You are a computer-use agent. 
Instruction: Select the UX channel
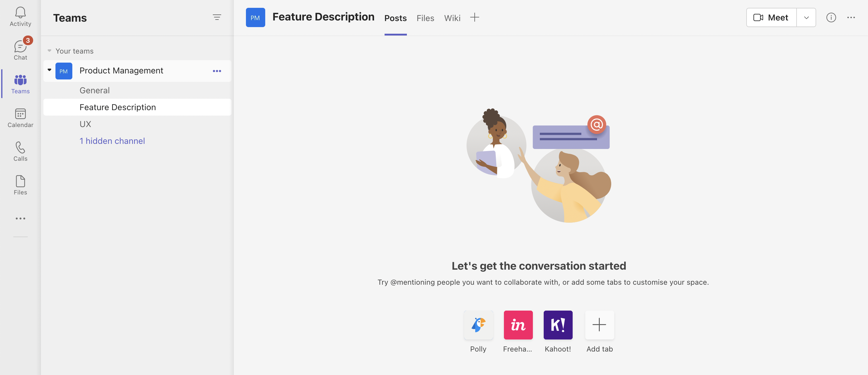[x=85, y=124]
